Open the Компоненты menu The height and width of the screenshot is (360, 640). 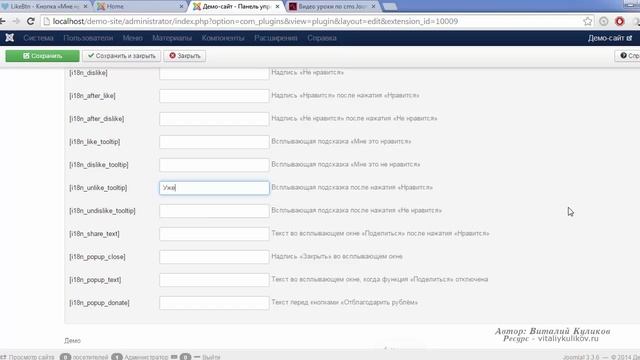coord(223,38)
